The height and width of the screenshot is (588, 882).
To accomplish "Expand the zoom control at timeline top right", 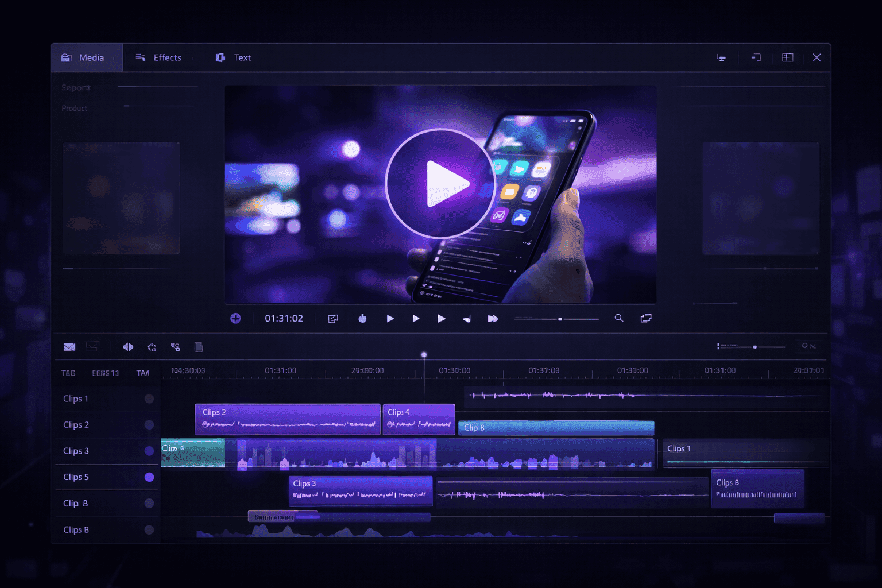I will click(x=754, y=347).
